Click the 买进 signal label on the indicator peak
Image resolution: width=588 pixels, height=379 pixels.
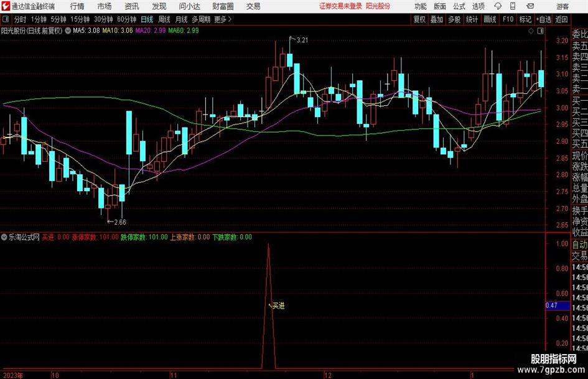click(x=278, y=306)
